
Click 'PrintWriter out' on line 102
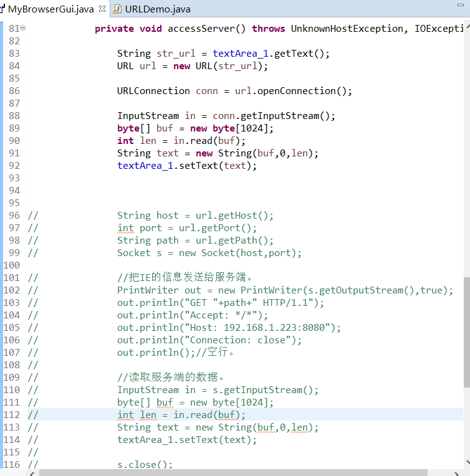(159, 290)
